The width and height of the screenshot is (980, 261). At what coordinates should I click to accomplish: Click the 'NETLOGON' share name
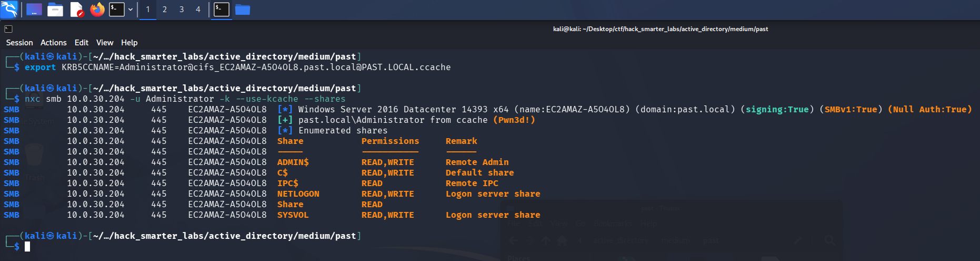[298, 194]
